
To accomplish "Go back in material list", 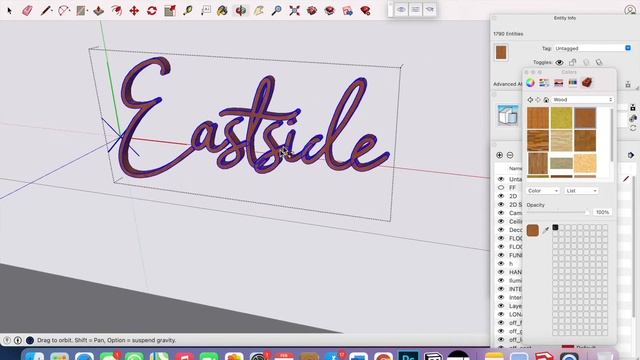I will pyautogui.click(x=530, y=100).
